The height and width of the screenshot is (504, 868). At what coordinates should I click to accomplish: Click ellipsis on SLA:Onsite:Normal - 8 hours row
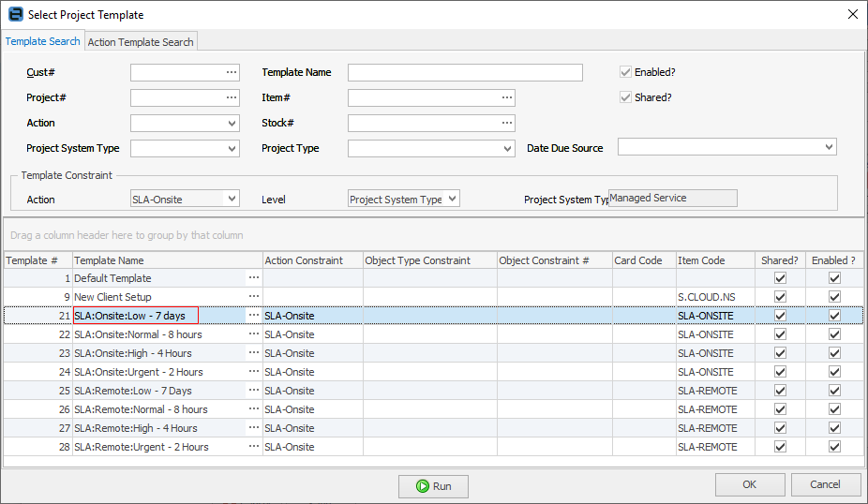[x=253, y=334]
